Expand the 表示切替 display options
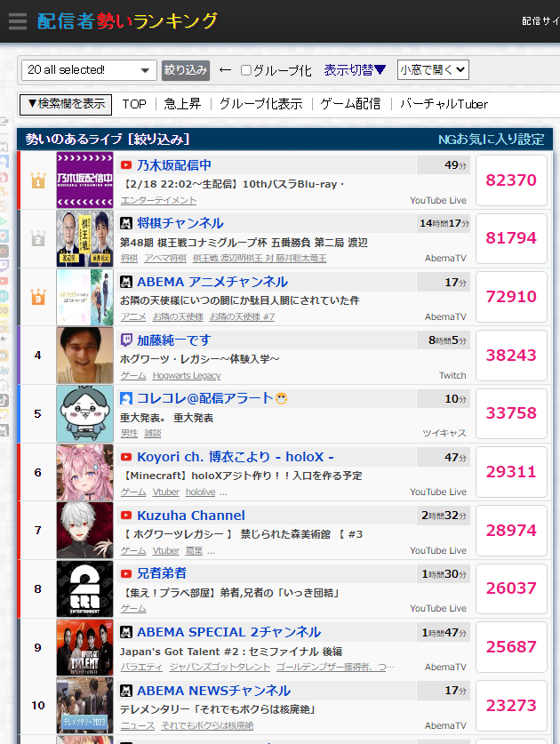Viewport: 560px width, 744px height. (355, 70)
